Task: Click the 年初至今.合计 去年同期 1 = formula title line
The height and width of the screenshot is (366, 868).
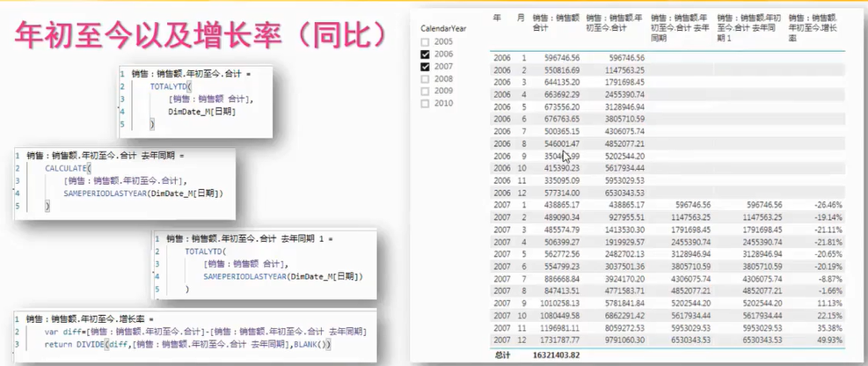Action: point(250,239)
